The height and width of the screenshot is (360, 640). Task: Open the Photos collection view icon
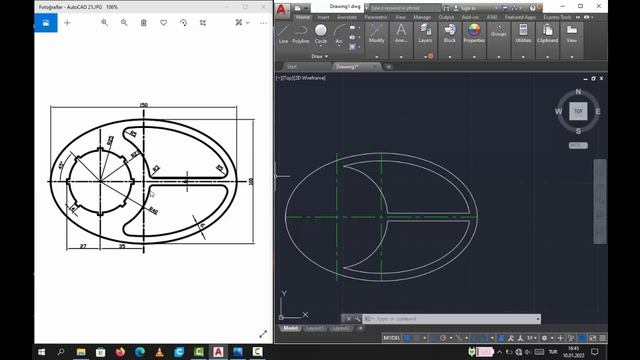coord(46,23)
